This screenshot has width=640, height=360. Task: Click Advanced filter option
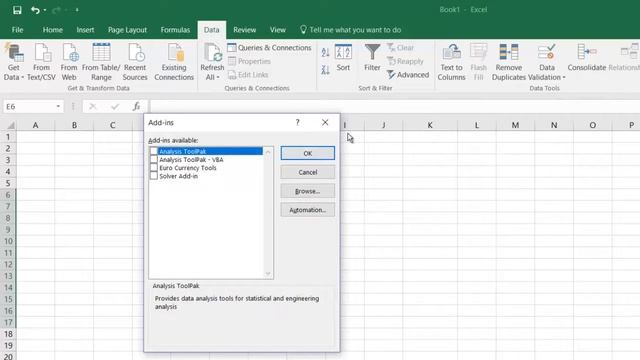[x=408, y=75]
